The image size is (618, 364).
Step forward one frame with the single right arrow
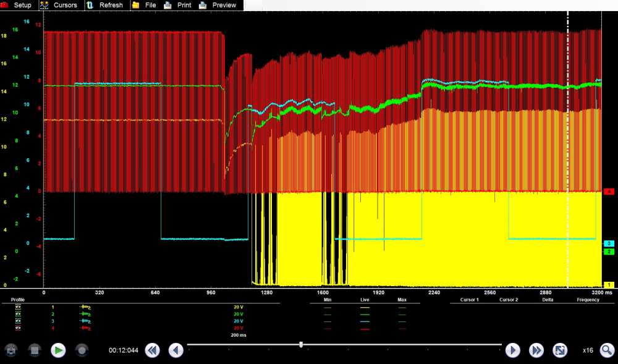[x=512, y=350]
